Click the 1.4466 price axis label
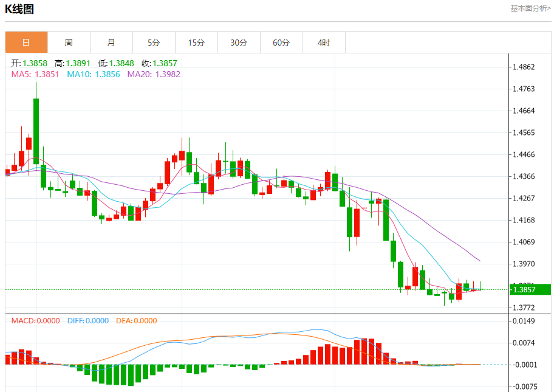The image size is (554, 392). click(524, 154)
